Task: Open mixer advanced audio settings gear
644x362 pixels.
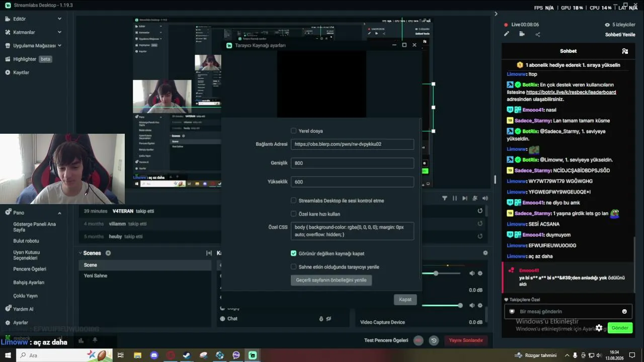Action: (x=485, y=253)
